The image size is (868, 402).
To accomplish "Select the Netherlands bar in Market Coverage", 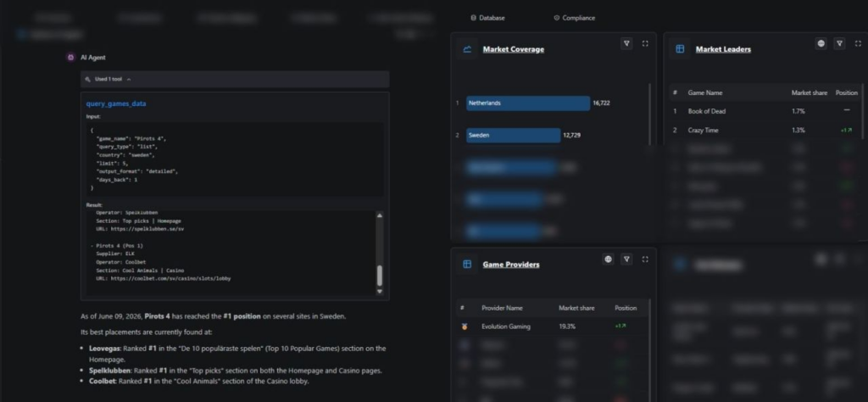I will pos(528,103).
